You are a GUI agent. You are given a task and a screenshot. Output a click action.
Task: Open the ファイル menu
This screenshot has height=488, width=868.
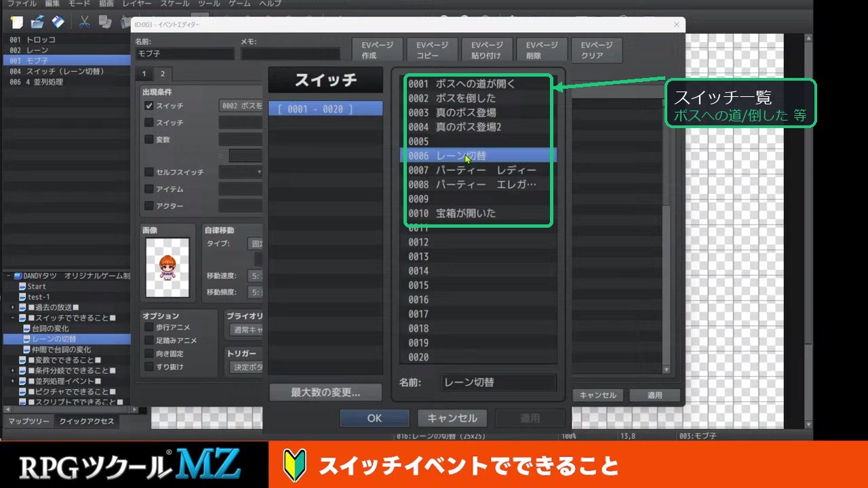22,3
